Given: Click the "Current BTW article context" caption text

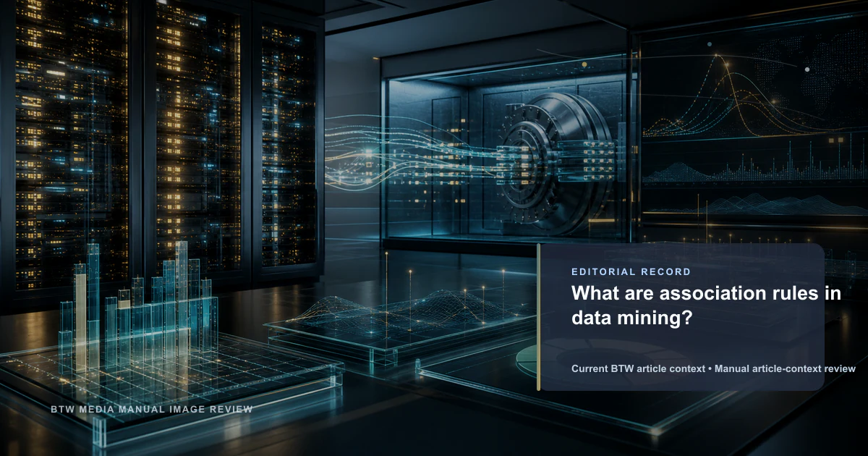Looking at the screenshot, I should tap(638, 369).
